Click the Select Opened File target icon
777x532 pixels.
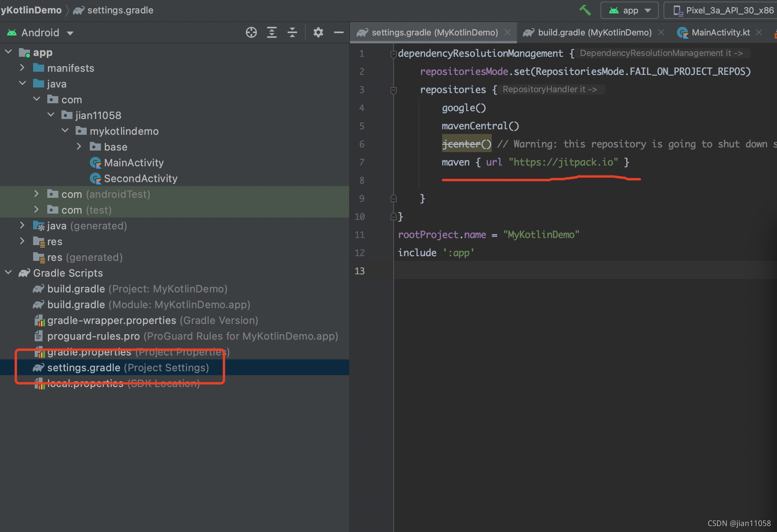coord(251,32)
